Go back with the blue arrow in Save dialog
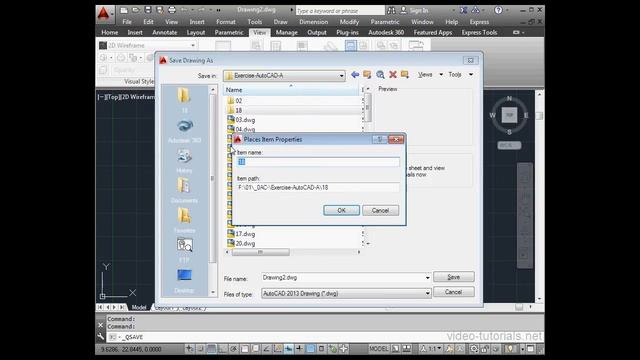 click(x=355, y=74)
